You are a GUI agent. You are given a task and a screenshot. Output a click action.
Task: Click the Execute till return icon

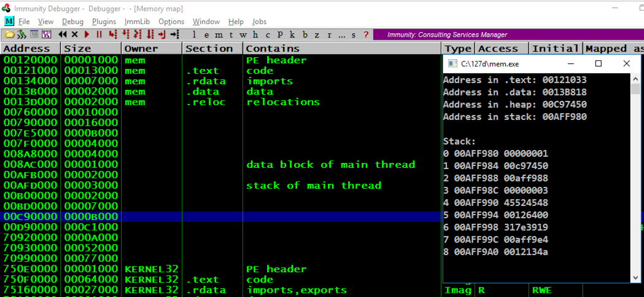tap(162, 34)
